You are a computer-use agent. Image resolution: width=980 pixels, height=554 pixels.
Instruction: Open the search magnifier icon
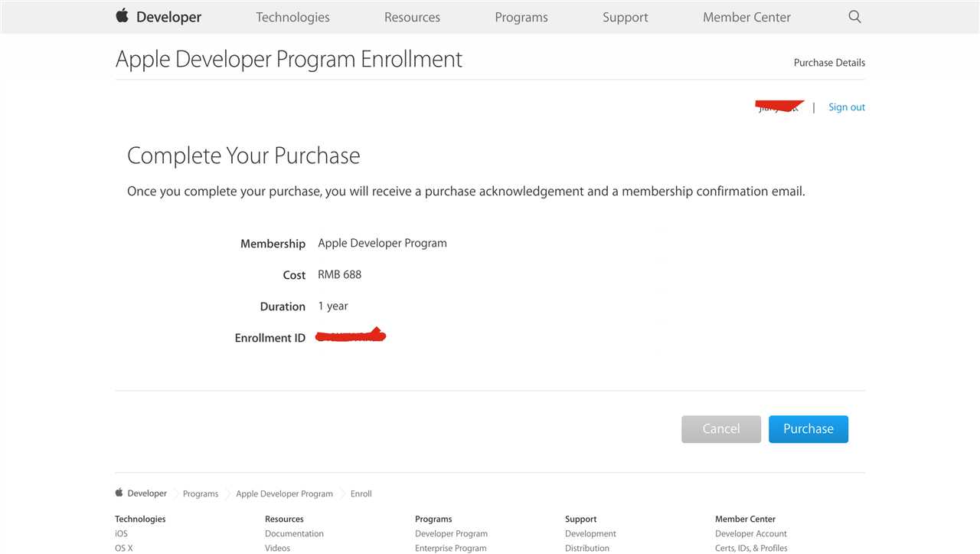[x=854, y=17]
